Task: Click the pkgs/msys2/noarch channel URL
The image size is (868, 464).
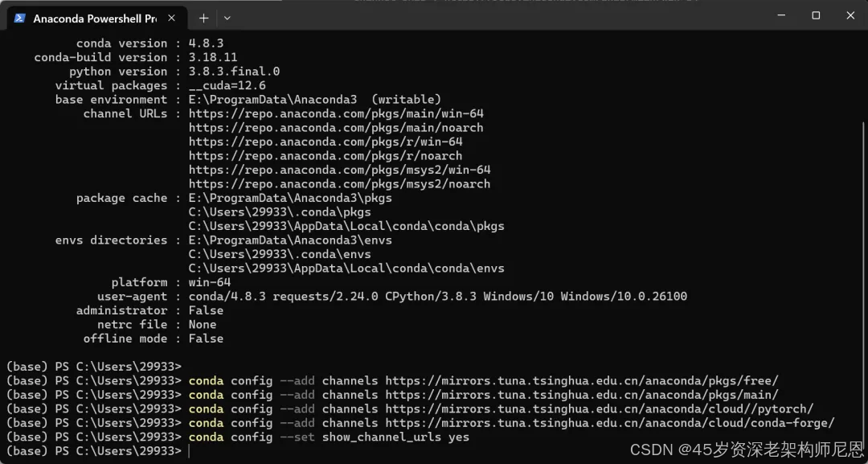Action: 339,184
